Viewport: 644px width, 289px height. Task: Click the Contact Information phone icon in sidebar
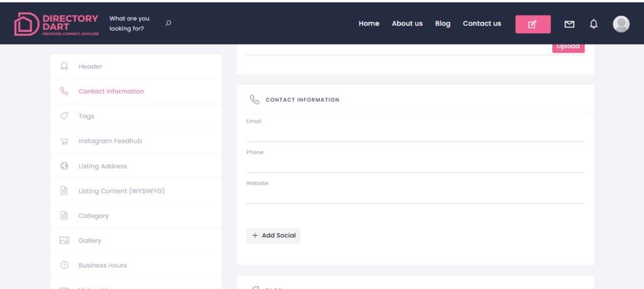pos(64,91)
